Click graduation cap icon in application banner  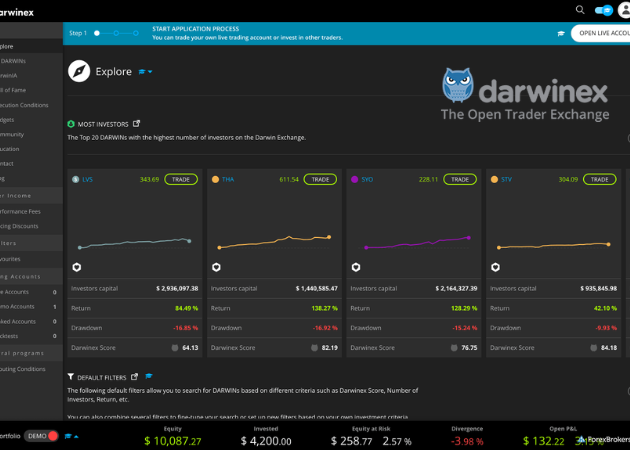(561, 33)
